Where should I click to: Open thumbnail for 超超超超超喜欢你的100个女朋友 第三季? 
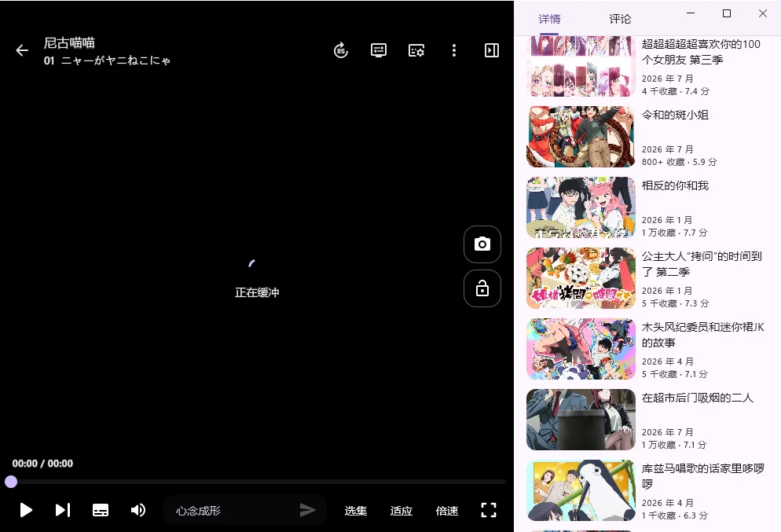[581, 66]
